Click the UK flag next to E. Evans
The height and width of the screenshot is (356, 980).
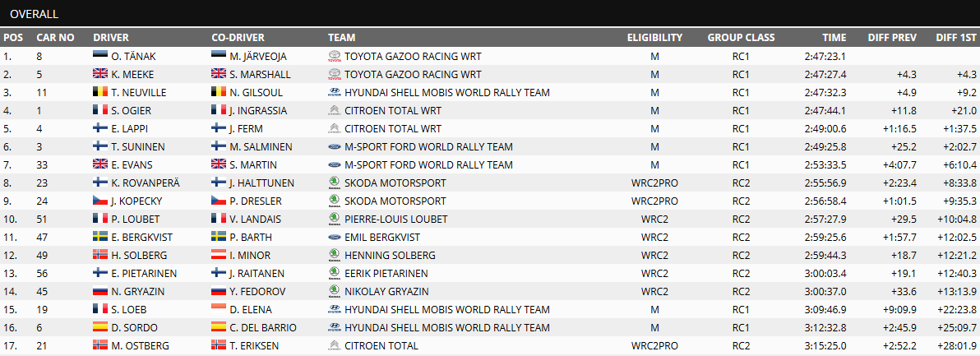click(100, 165)
